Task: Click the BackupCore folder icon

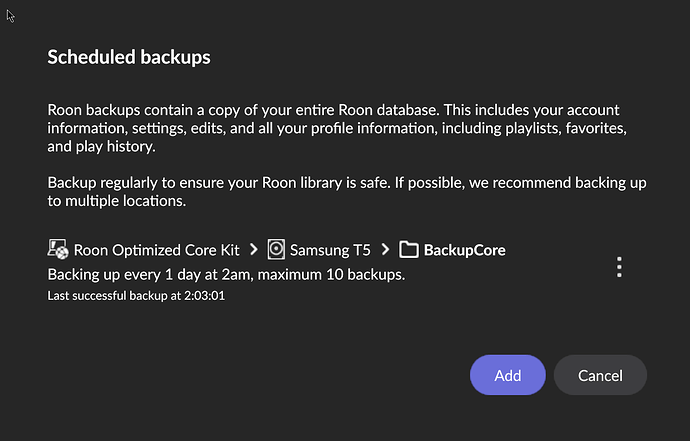Action: tap(409, 250)
